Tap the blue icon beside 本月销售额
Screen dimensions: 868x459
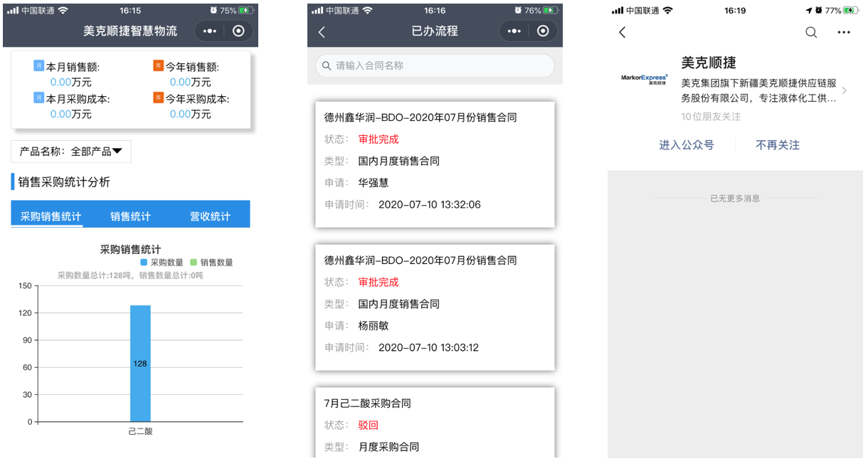39,66
